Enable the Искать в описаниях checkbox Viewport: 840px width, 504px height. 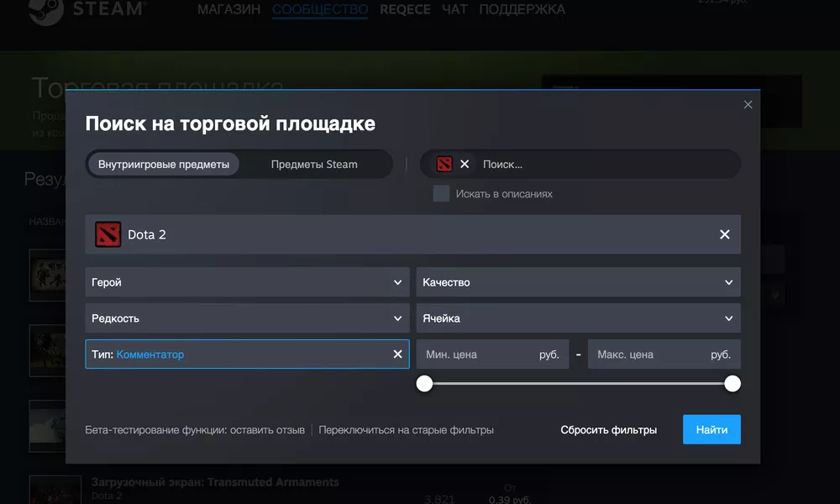coord(441,193)
